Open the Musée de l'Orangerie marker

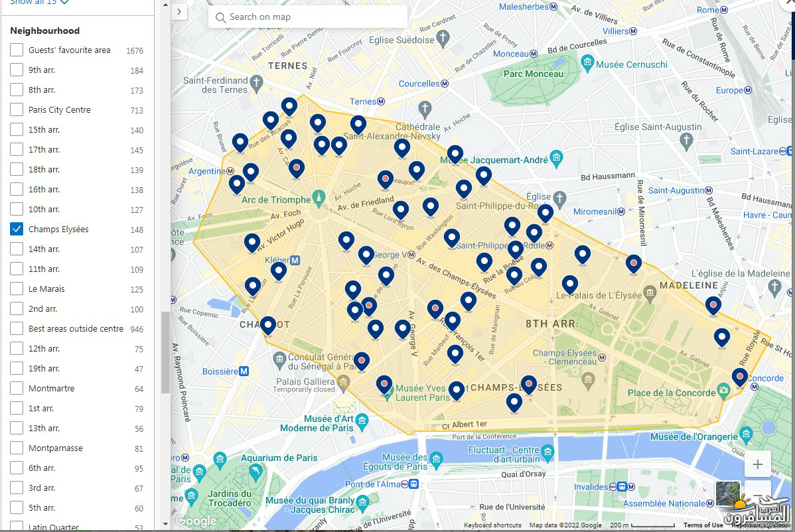pyautogui.click(x=746, y=434)
